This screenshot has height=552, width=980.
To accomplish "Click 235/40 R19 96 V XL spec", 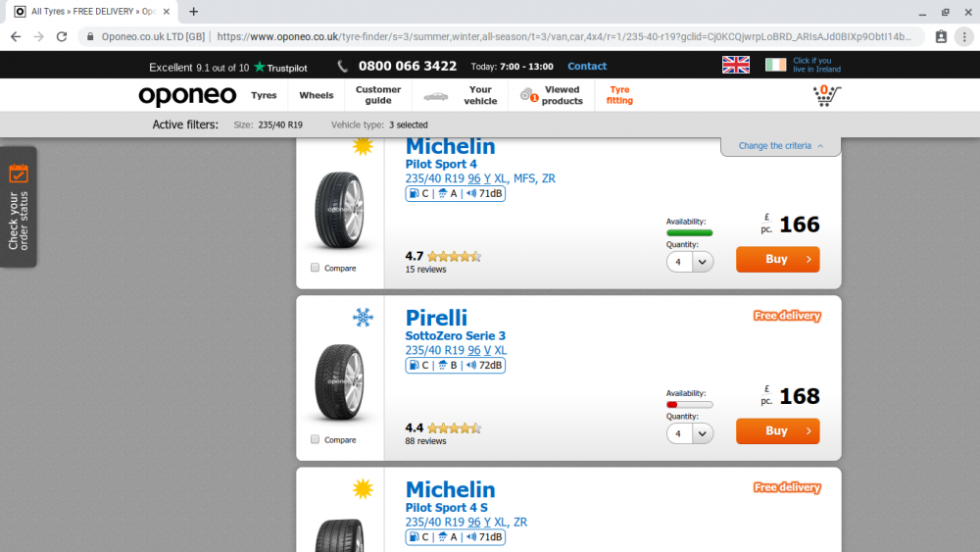I will pos(456,351).
